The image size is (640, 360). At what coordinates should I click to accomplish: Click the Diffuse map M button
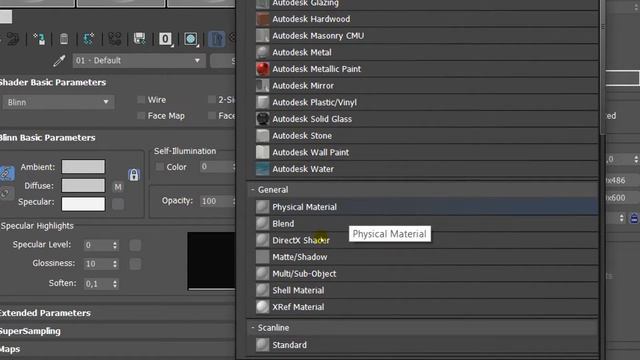tap(118, 187)
